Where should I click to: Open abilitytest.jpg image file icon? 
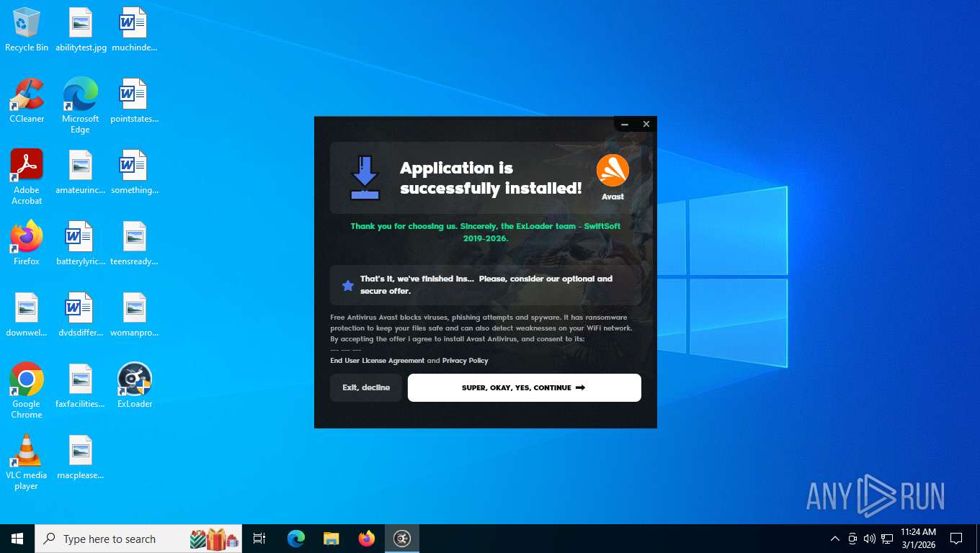tap(81, 30)
